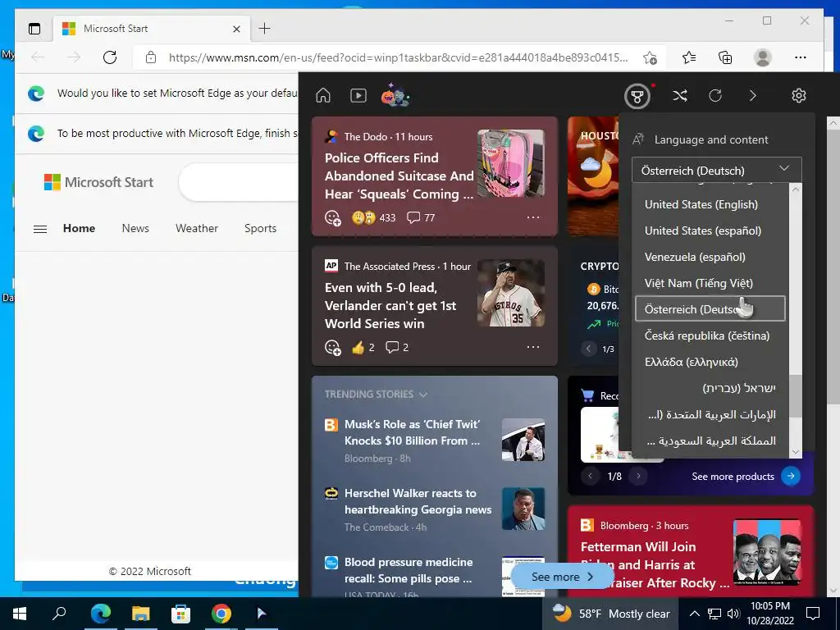
Task: Open the MSN Home tab
Action: pos(80,228)
